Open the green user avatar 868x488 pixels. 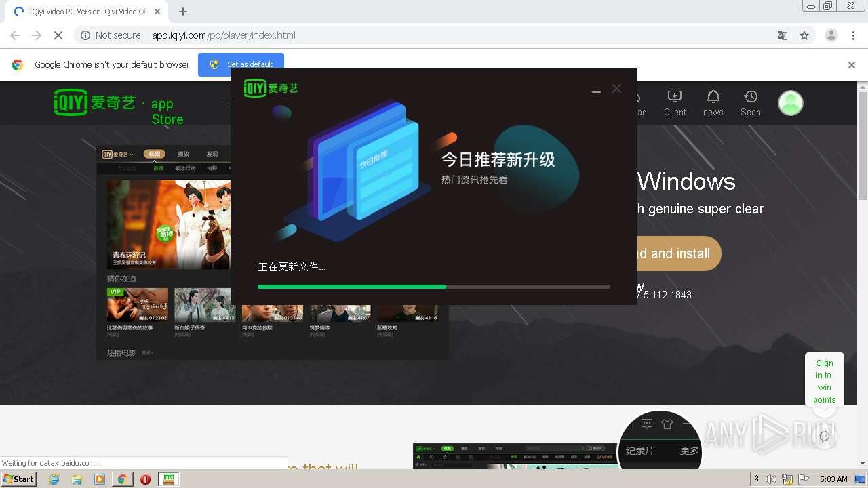tap(790, 103)
